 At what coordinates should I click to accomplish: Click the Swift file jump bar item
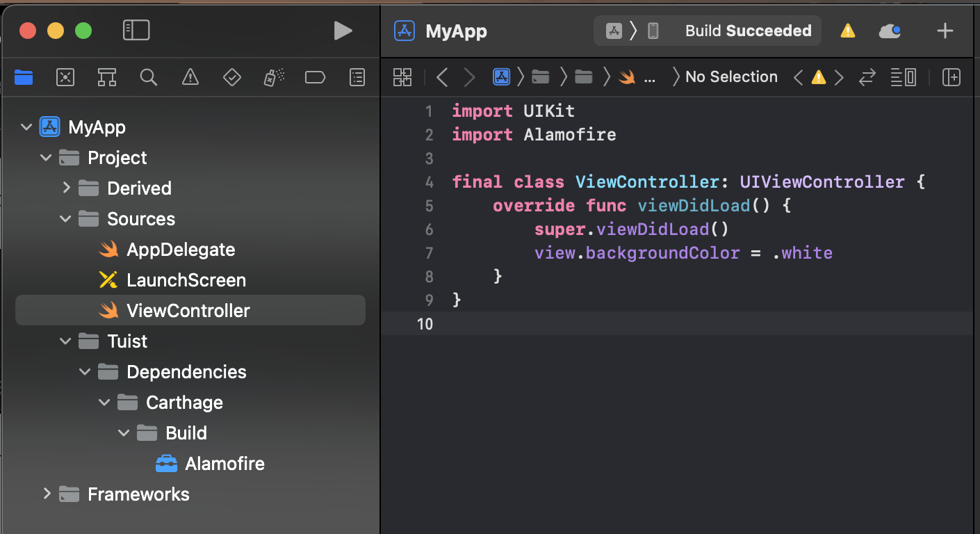(x=637, y=77)
